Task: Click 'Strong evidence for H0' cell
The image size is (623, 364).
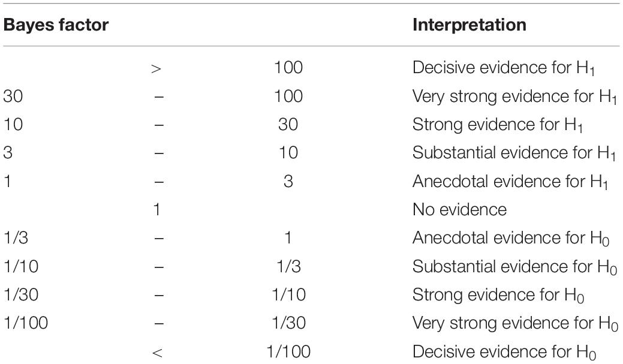Action: pos(498,295)
